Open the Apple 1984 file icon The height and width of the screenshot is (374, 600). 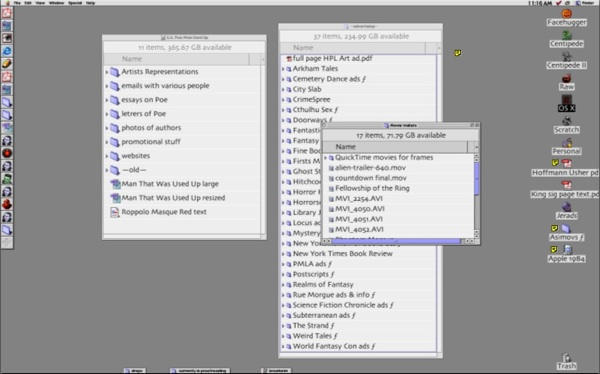pos(567,250)
